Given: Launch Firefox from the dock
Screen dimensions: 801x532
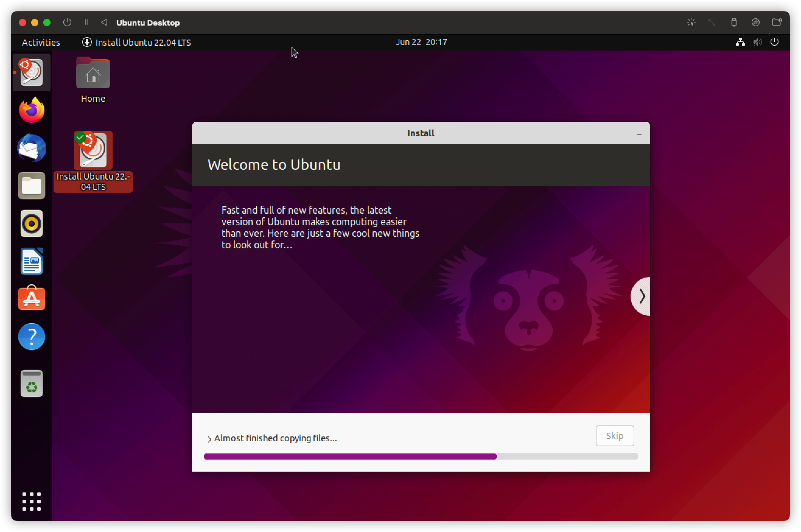Looking at the screenshot, I should tap(32, 110).
